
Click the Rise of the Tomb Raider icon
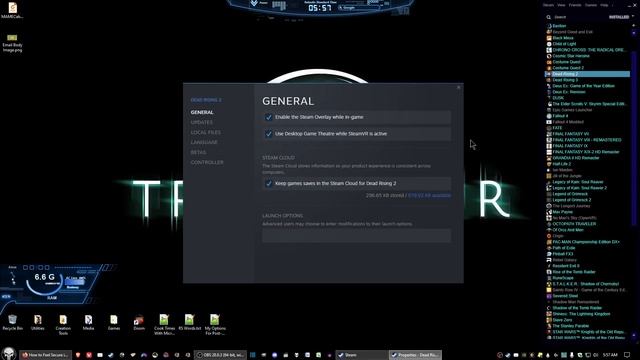(549, 272)
